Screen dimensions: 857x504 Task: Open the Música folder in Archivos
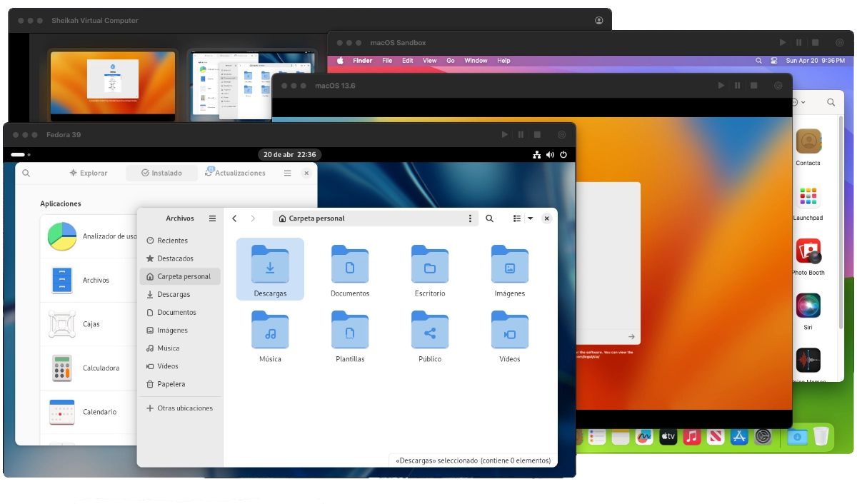(x=270, y=337)
